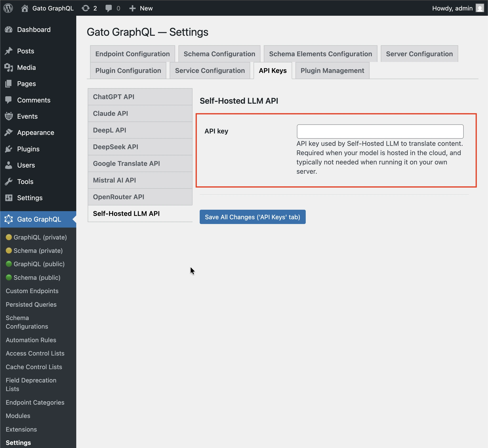Viewport: 488px width, 448px height.
Task: Click the WordPress logo in the admin bar
Action: click(8, 8)
